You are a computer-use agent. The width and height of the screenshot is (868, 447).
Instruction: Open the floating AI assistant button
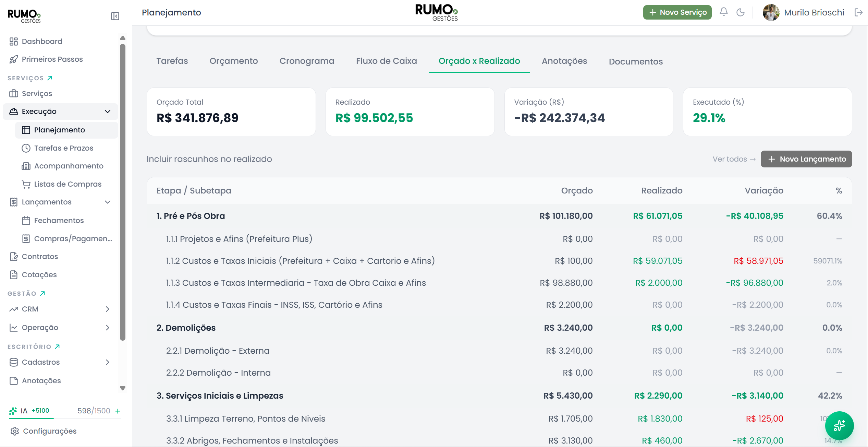[839, 425]
